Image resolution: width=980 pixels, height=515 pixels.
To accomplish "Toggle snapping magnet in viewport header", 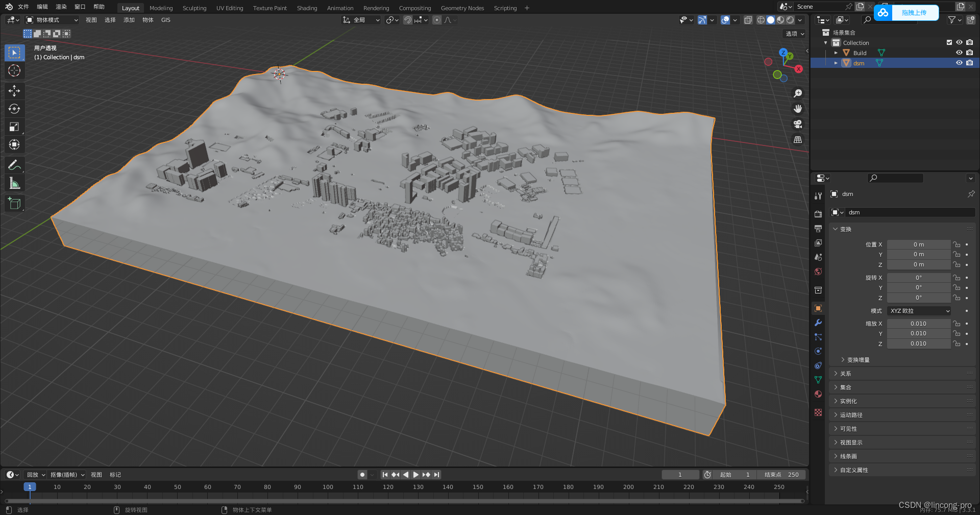I will (408, 20).
